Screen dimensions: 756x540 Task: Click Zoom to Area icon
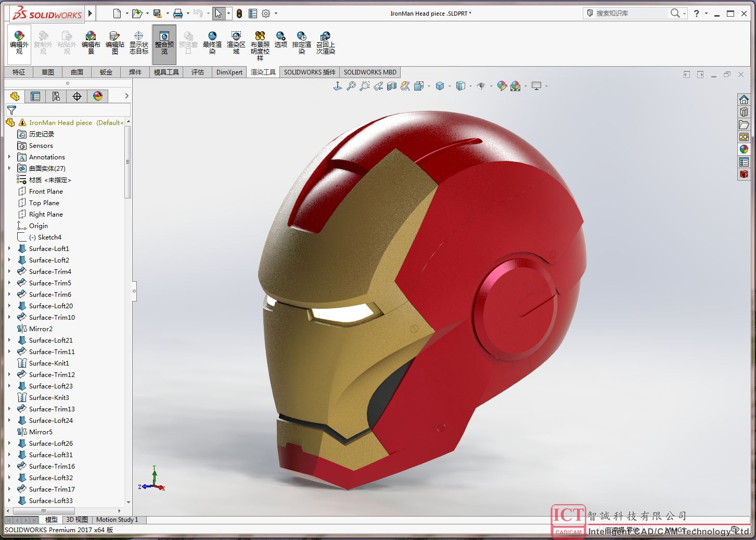click(x=365, y=86)
